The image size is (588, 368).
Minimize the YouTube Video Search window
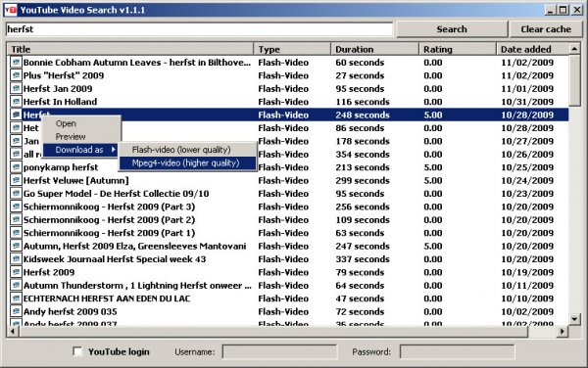[x=550, y=10]
